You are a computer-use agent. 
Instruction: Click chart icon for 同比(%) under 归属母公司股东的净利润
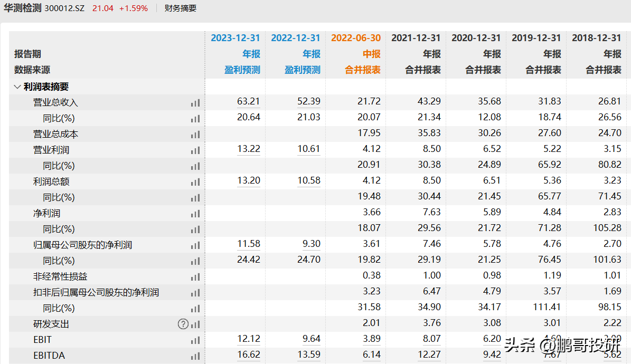195,262
